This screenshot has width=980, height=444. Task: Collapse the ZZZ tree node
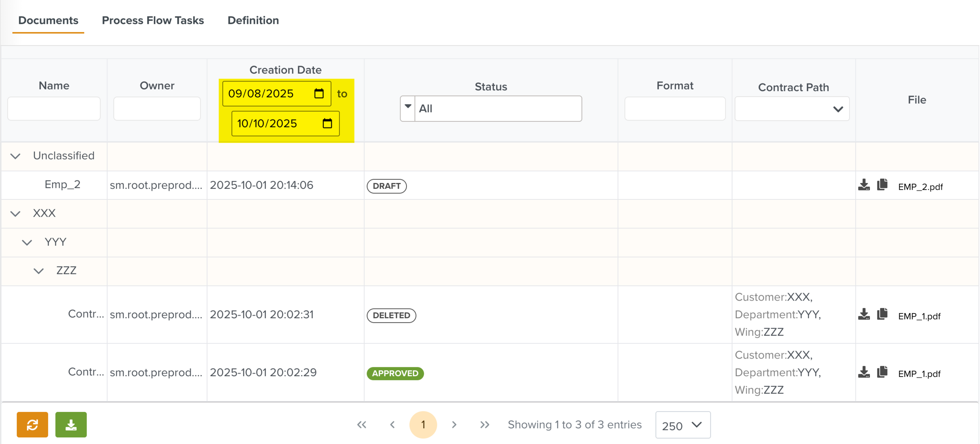coord(38,271)
